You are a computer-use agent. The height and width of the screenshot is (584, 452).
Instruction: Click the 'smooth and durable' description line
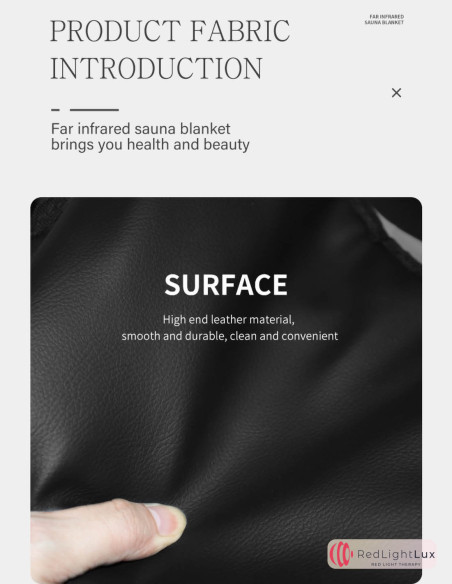(x=230, y=336)
